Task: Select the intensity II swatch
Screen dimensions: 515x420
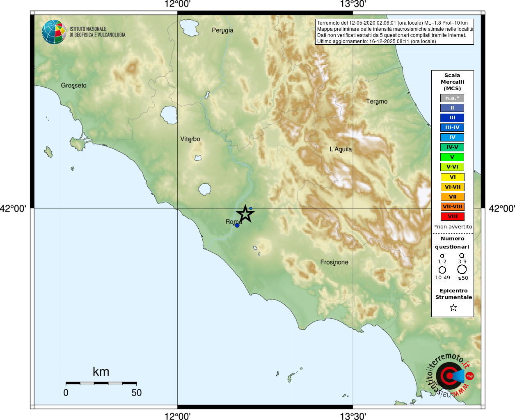Action: [x=452, y=108]
